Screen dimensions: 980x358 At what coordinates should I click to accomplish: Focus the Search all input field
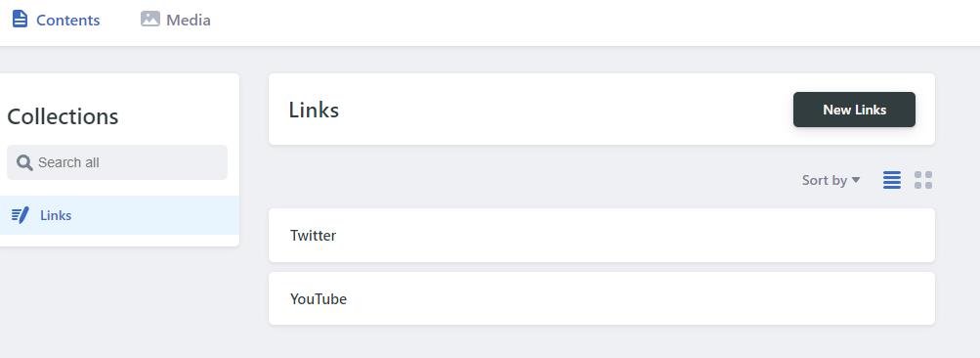pyautogui.click(x=117, y=162)
